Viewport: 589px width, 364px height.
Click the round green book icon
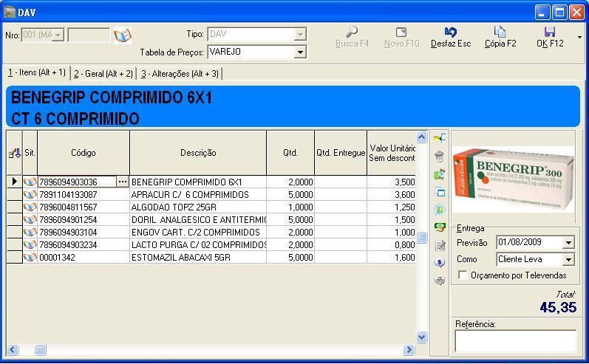[x=440, y=210]
